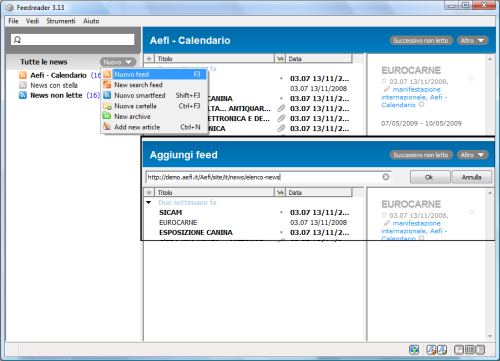
Task: Open the Altro dropdown in the Aggiungi feed header
Action: pyautogui.click(x=472, y=155)
